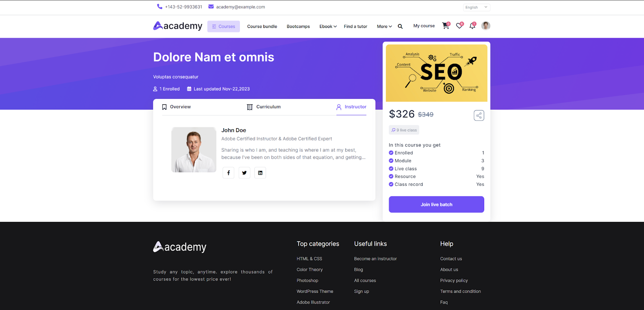Open Become an instructor link

(x=375, y=259)
